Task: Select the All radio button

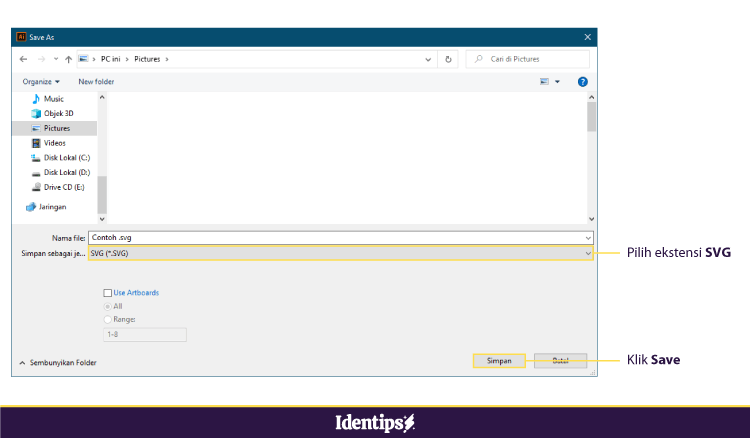Action: [108, 306]
